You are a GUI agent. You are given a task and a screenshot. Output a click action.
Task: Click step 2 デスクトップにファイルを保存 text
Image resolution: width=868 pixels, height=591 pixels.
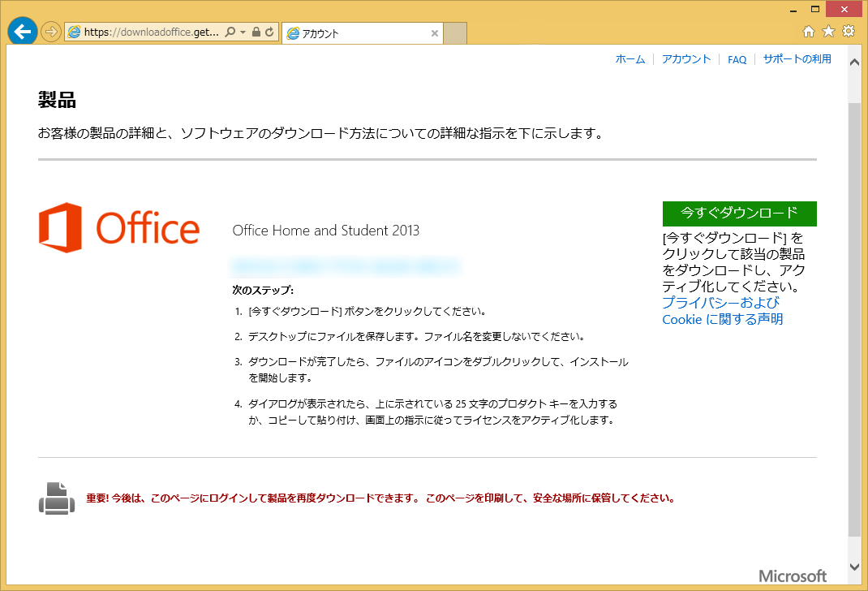click(416, 337)
